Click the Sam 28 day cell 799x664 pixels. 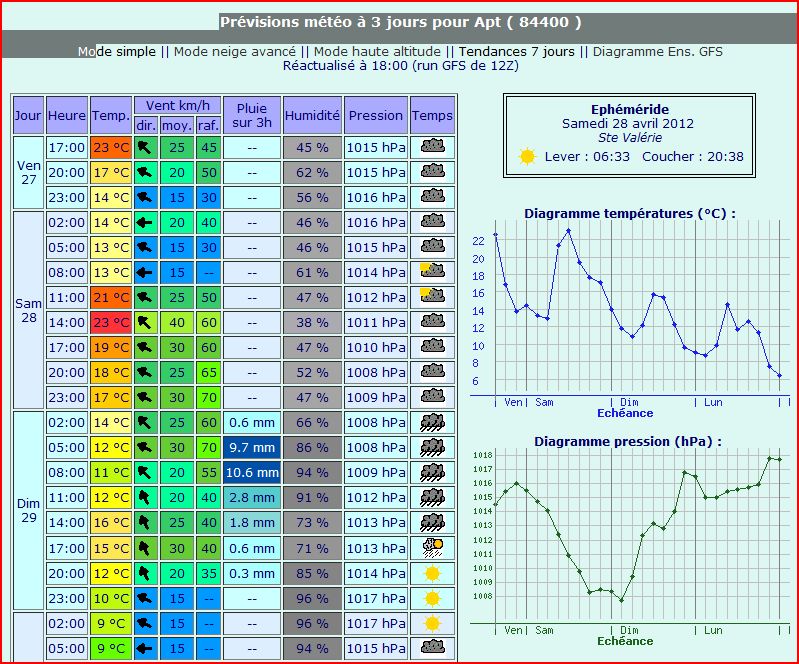click(28, 310)
